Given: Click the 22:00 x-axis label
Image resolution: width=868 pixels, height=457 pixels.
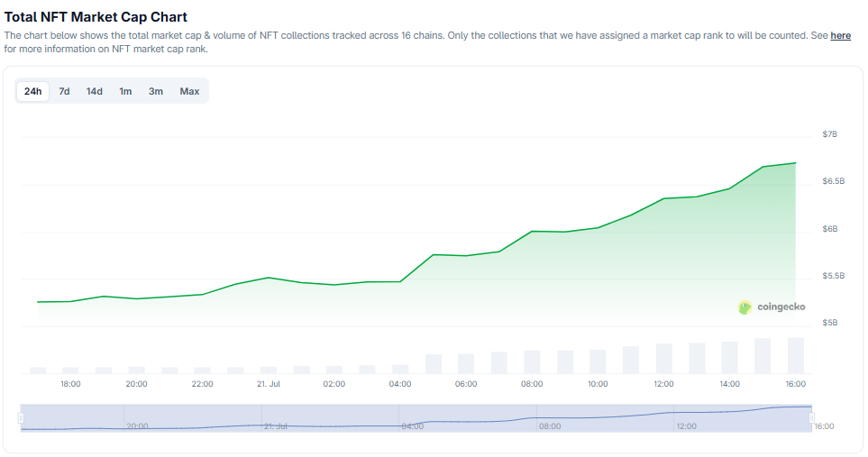Looking at the screenshot, I should pos(202,384).
